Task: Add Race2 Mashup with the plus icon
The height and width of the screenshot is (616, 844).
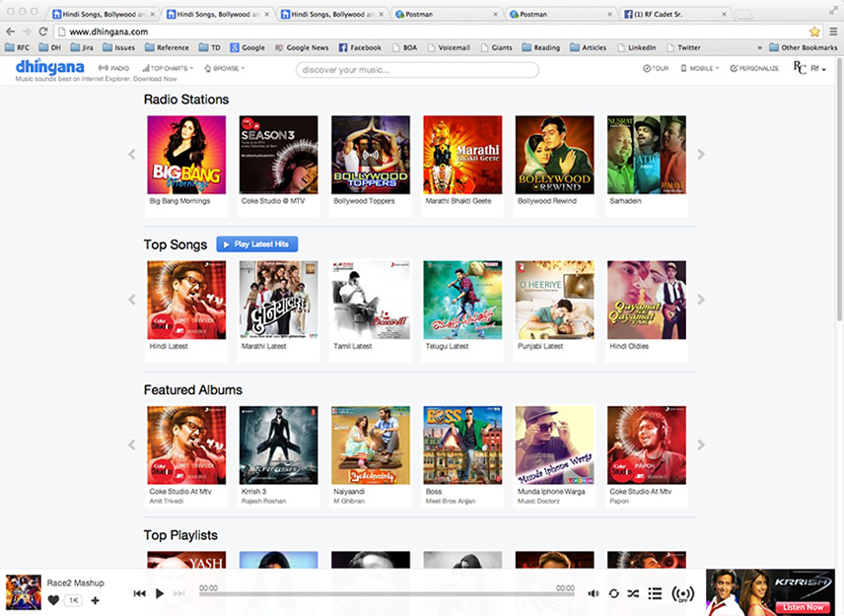Action: click(96, 600)
